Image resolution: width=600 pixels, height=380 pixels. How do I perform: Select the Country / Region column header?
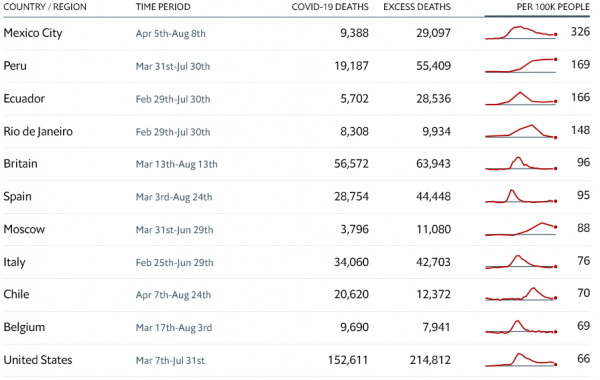tap(45, 7)
